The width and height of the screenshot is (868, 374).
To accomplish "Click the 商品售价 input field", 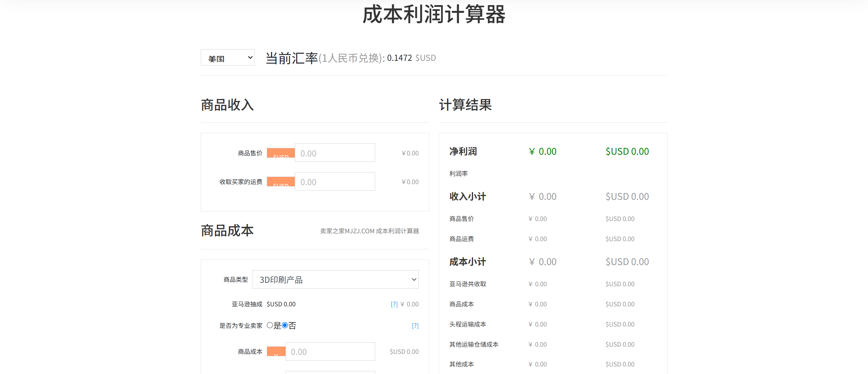I will pos(335,153).
